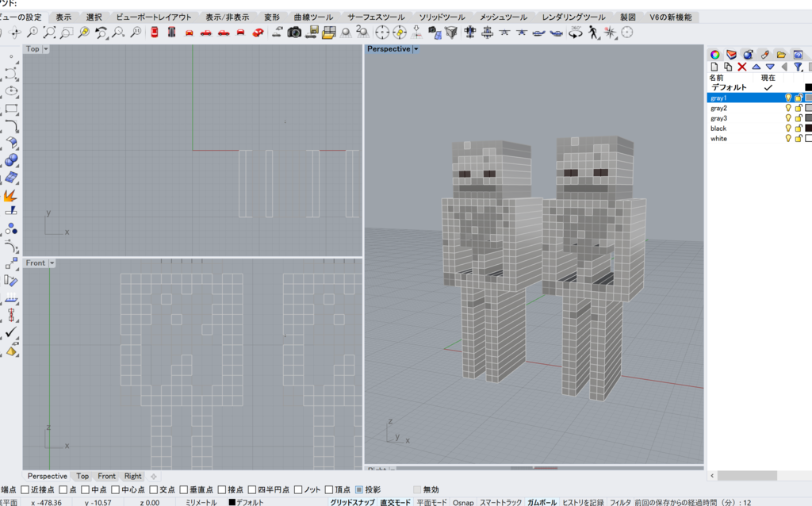Open the 曲線ツール toolbar tab
This screenshot has width=812, height=506.
(313, 17)
